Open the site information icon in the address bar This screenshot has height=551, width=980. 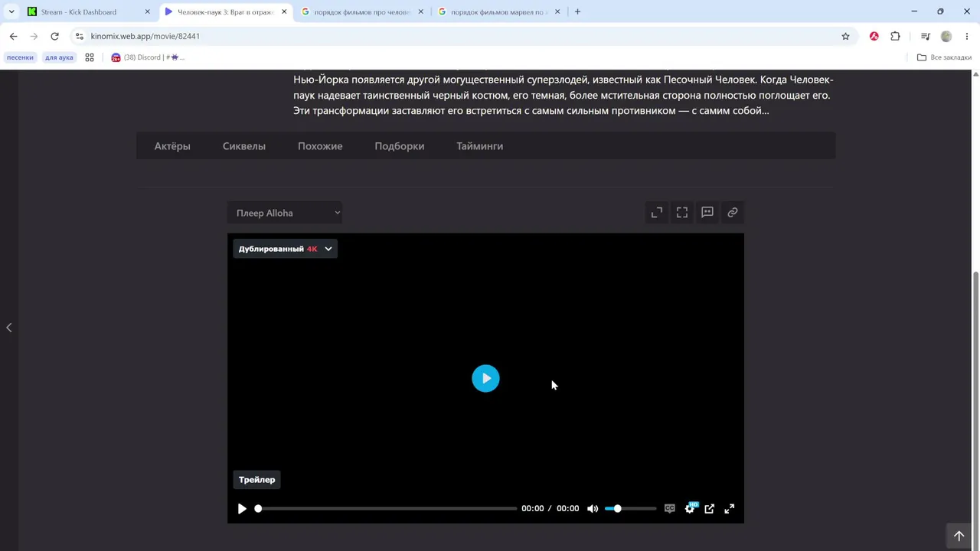tap(80, 36)
